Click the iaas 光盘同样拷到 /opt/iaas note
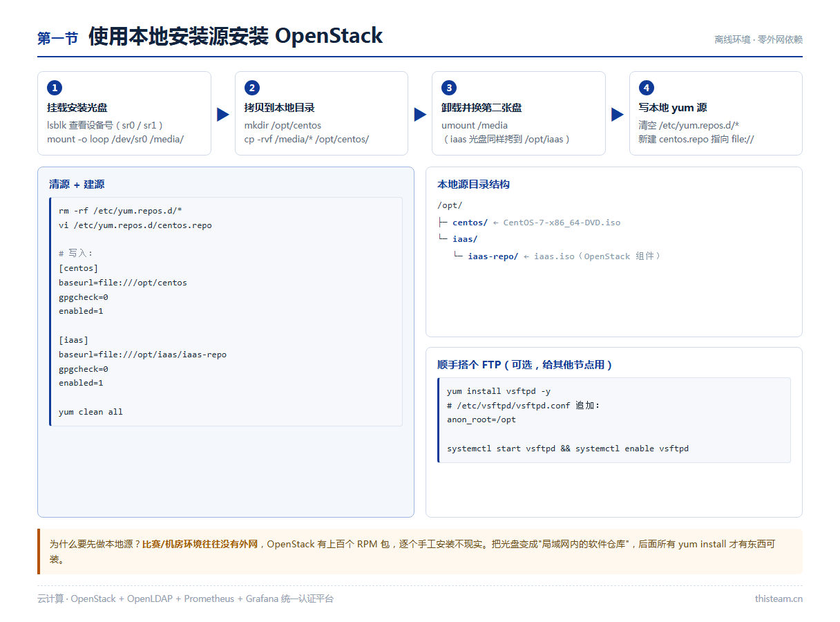This screenshot has height=622, width=840. click(x=506, y=139)
